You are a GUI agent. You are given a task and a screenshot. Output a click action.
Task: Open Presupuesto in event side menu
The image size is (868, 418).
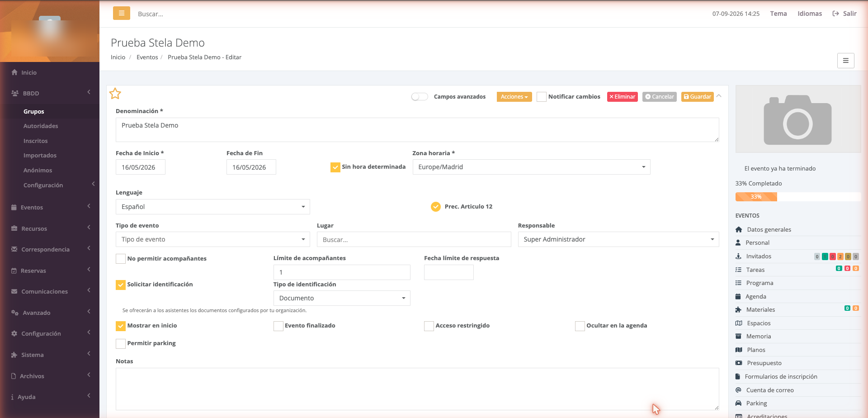coord(798,363)
